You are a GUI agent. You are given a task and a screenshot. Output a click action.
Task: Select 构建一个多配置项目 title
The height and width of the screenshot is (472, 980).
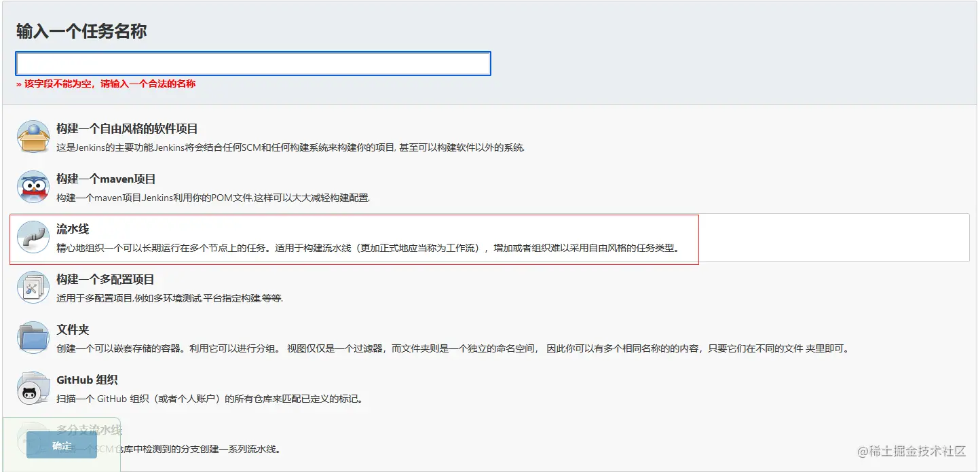[x=105, y=279]
